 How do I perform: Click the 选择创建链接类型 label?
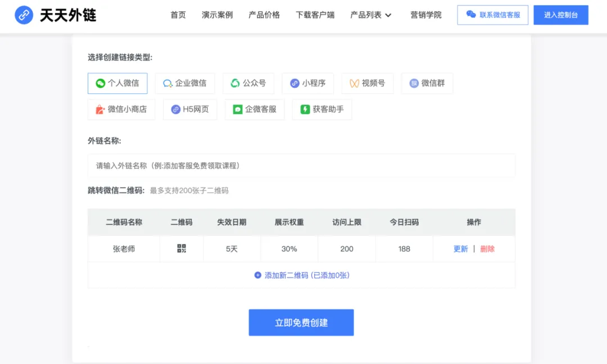point(120,57)
